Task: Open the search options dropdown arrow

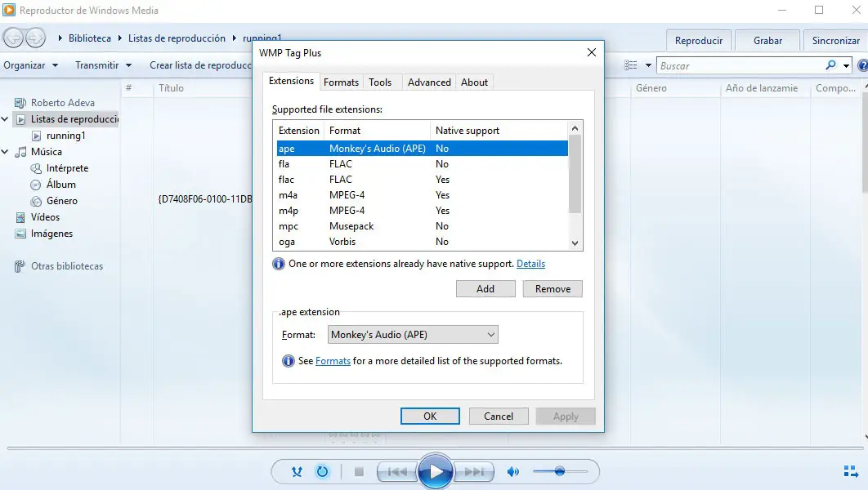Action: pos(846,66)
